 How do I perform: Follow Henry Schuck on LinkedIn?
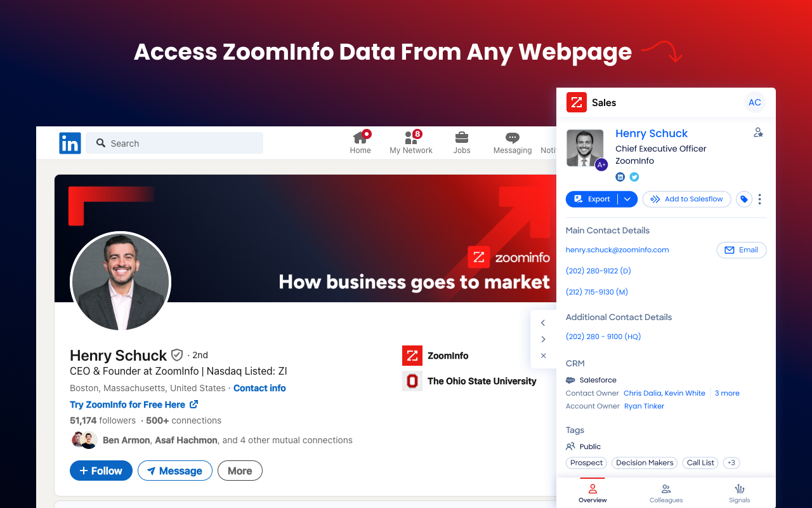pyautogui.click(x=101, y=471)
